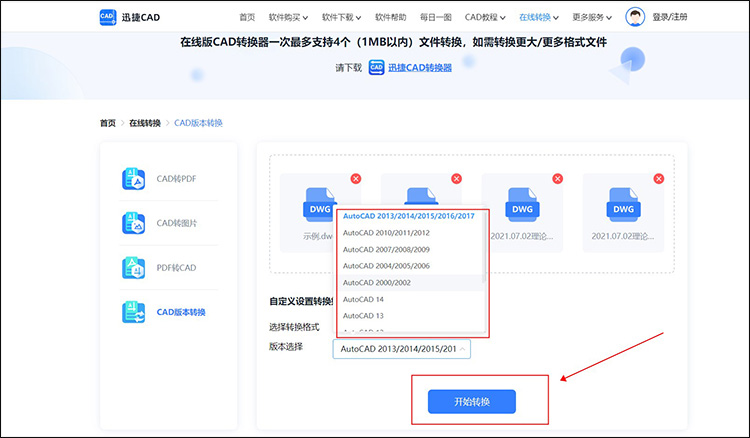Open 每日一图 in the navigation
The width and height of the screenshot is (750, 438).
(x=436, y=17)
